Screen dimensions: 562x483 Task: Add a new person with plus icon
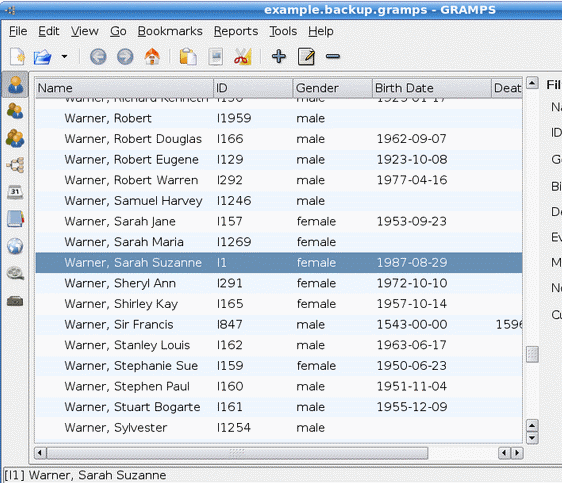(x=279, y=56)
